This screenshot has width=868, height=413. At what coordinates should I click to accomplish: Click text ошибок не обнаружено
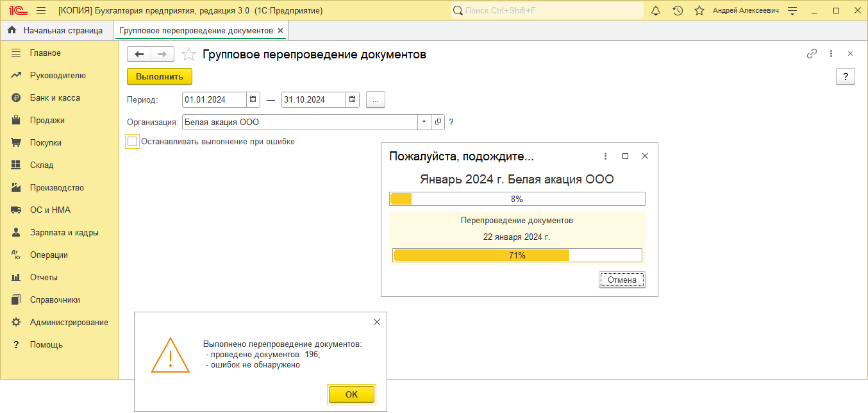[256, 365]
